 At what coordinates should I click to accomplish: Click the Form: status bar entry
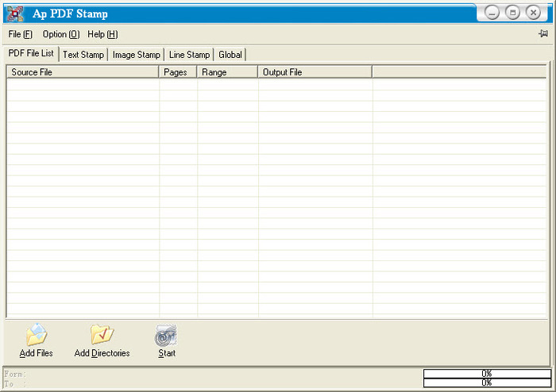pyautogui.click(x=15, y=374)
